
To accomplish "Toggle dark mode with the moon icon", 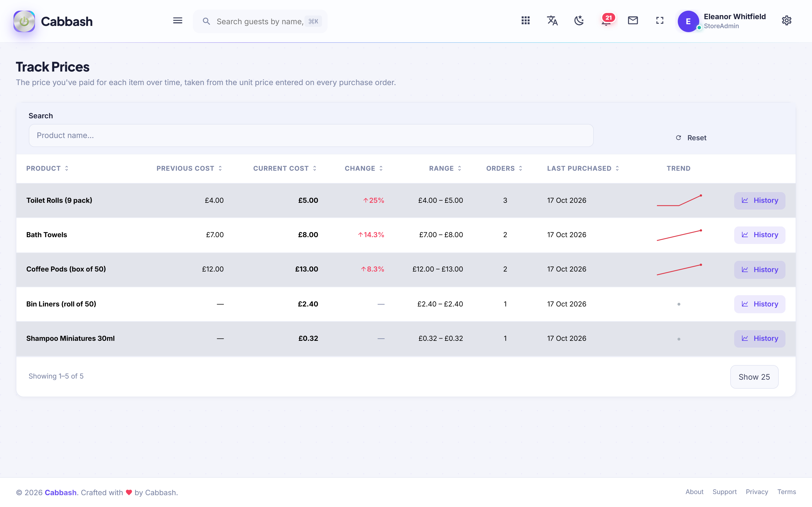I will [x=579, y=21].
